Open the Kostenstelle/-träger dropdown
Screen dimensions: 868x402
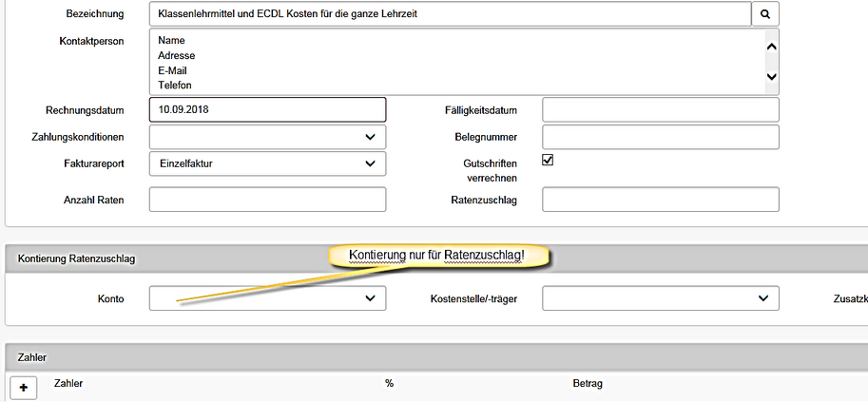[x=661, y=298]
